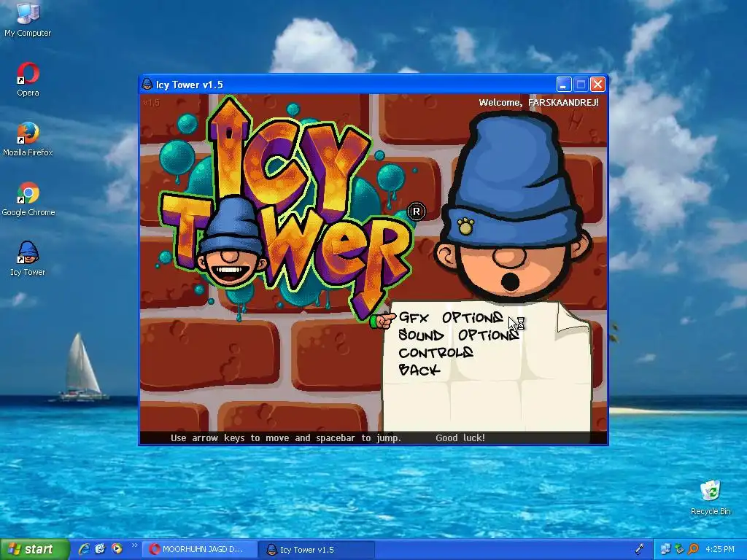Minimize the Icy Tower window
Image resolution: width=747 pixels, height=560 pixels.
(x=564, y=85)
